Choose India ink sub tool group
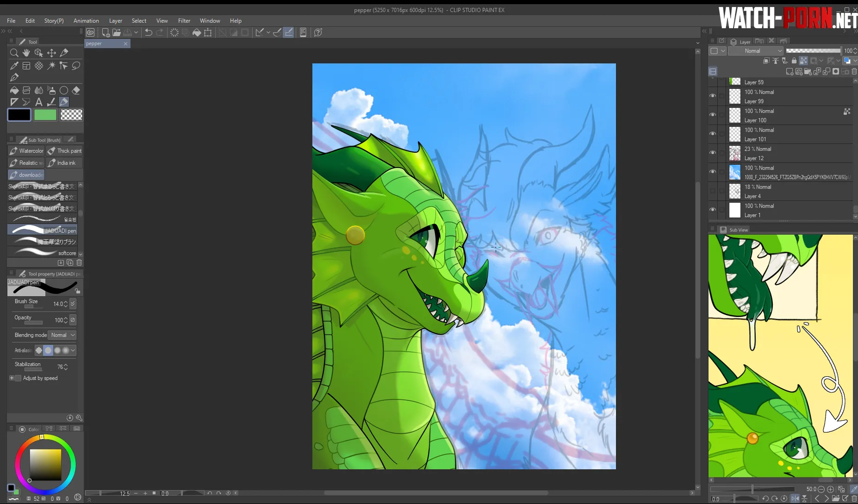 (64, 163)
